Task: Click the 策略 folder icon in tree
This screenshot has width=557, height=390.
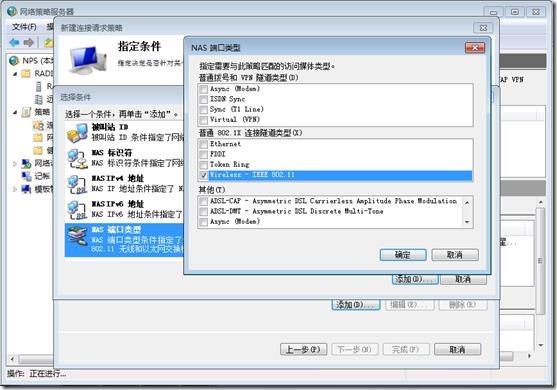Action: click(x=26, y=112)
